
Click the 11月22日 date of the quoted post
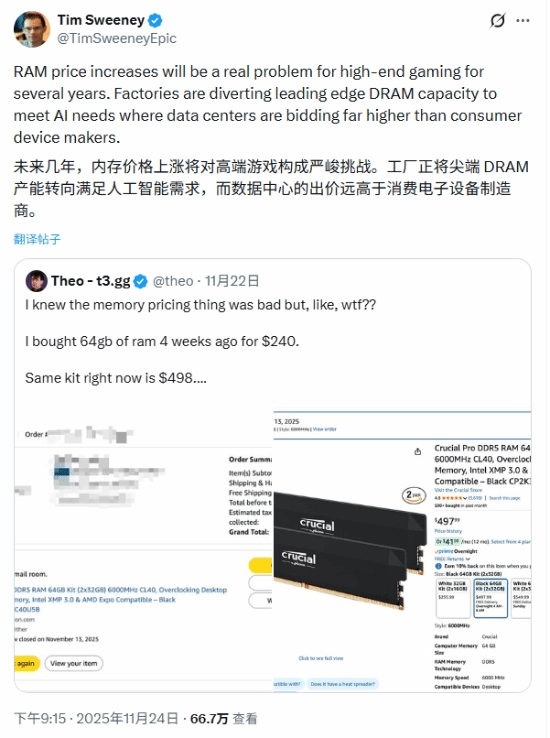[x=232, y=281]
